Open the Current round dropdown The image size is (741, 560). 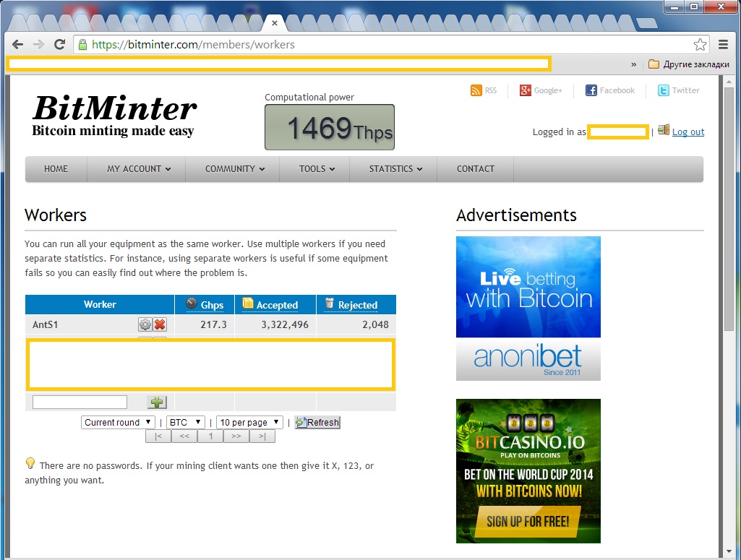click(118, 422)
